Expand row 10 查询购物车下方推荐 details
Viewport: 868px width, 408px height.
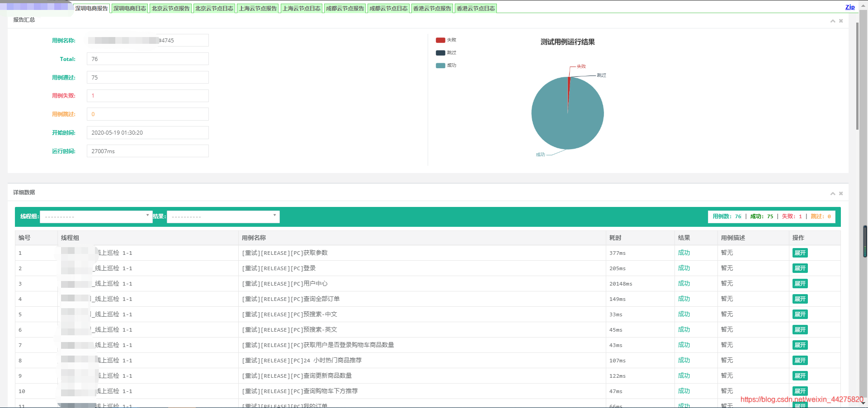coord(800,391)
